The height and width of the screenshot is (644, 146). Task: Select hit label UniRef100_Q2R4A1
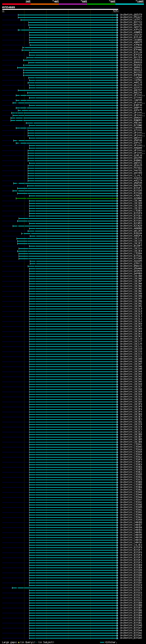[131, 48]
